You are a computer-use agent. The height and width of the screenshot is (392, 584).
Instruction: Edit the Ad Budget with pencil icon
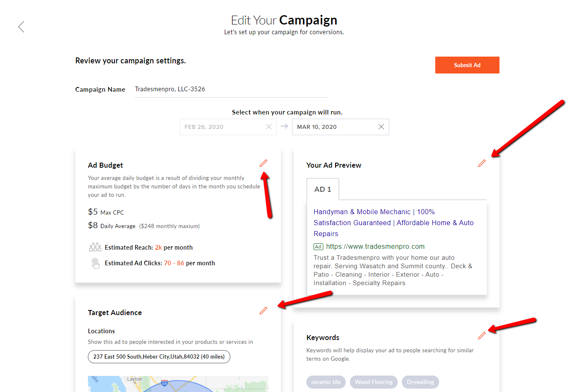(263, 163)
